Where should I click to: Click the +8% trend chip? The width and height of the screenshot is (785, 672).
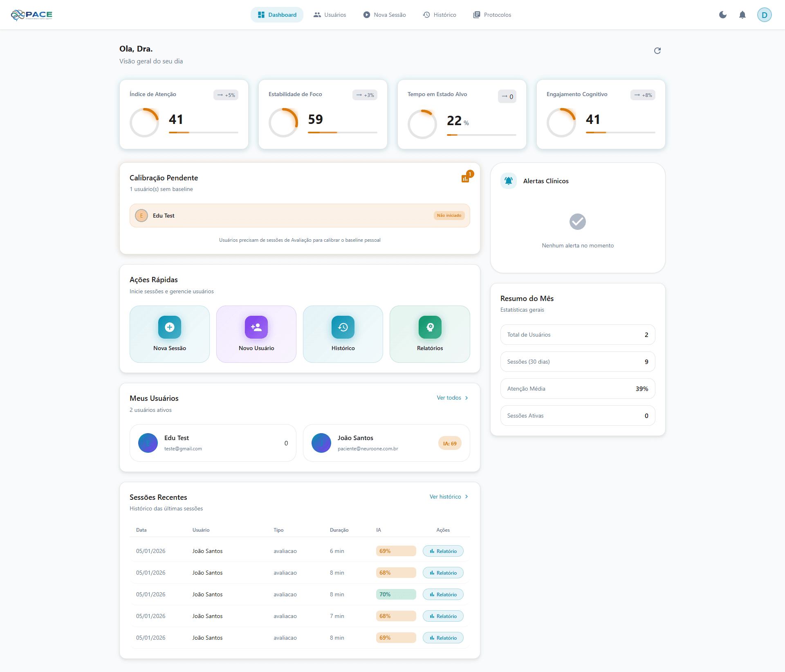tap(643, 95)
